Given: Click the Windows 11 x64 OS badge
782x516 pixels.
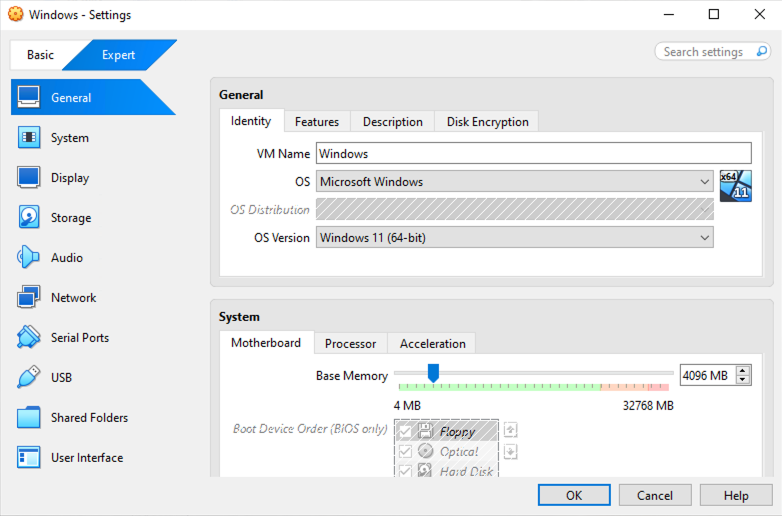Looking at the screenshot, I should point(736,186).
